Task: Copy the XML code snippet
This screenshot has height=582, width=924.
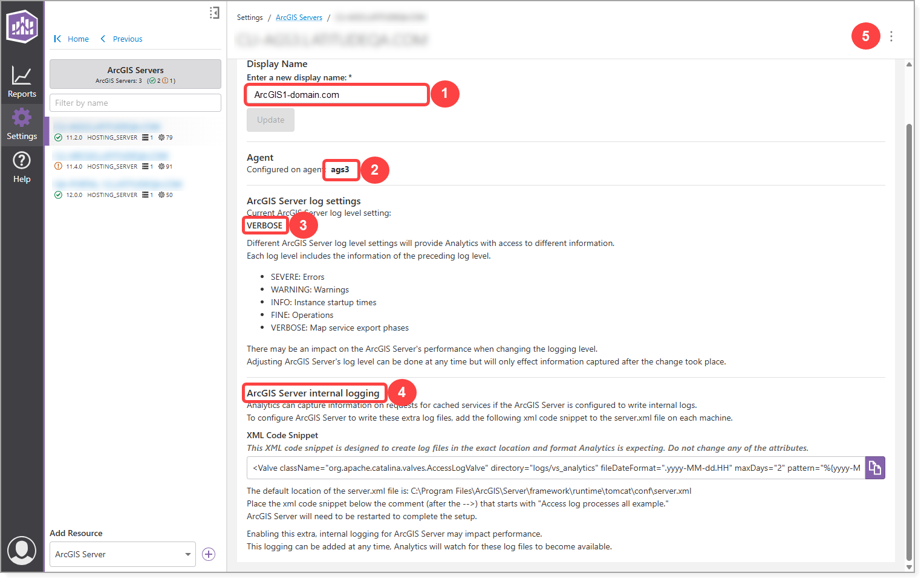Action: (x=875, y=467)
